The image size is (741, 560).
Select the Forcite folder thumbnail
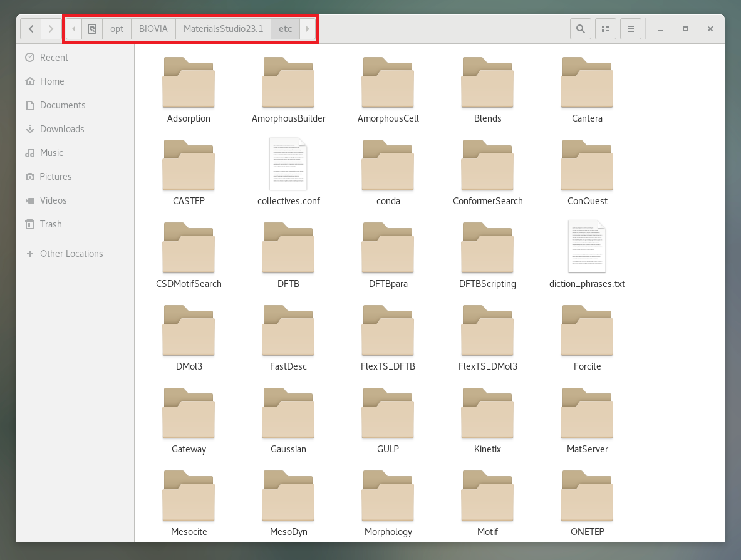pos(587,330)
